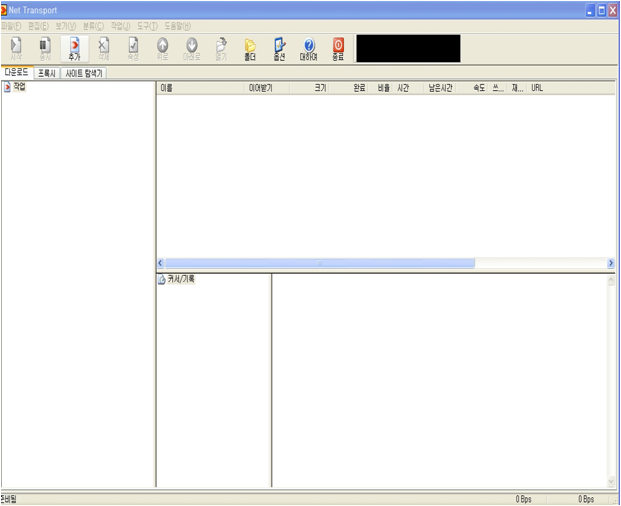Click the 시작 (Start) toolbar icon
621x506 pixels.
(x=16, y=49)
